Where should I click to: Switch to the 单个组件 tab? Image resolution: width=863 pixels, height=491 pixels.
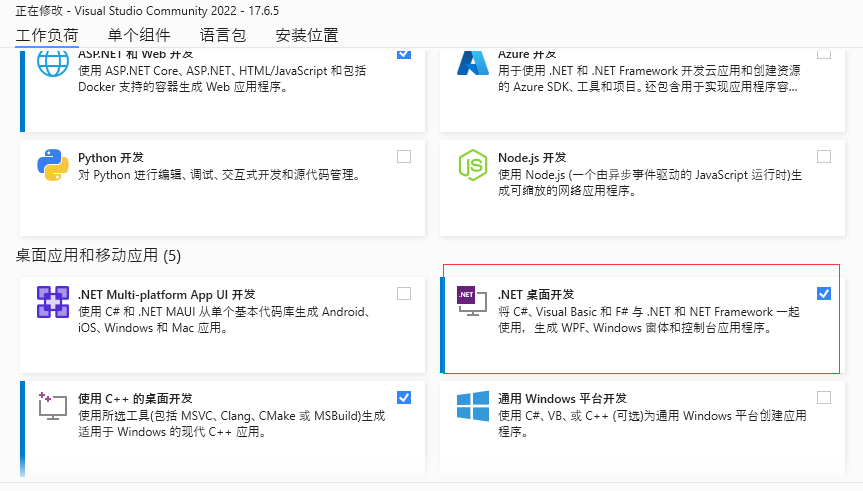[139, 35]
